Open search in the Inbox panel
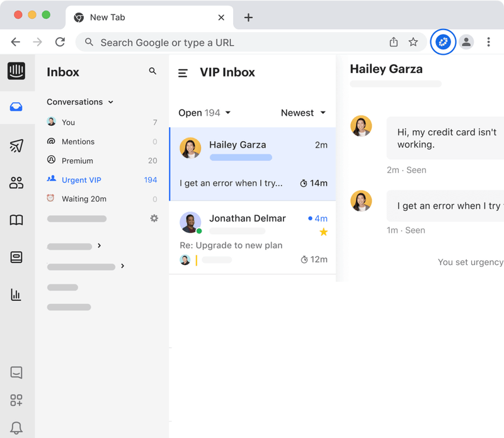Screen dimensions: 504x438 pyautogui.click(x=152, y=71)
